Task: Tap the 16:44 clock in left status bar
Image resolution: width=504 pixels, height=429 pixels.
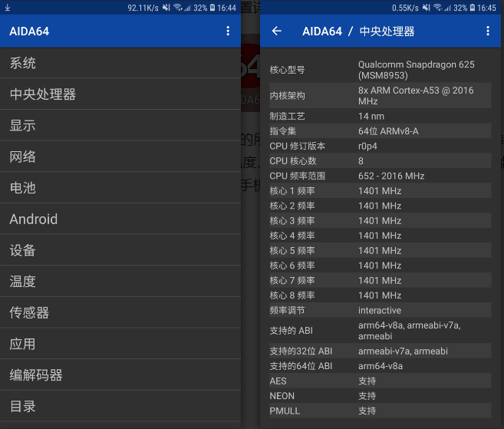Action: [x=226, y=8]
